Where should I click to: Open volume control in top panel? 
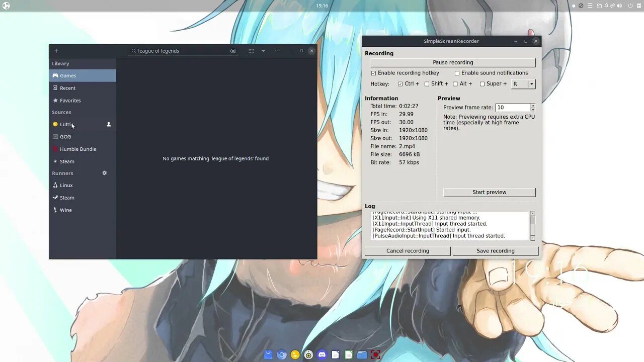[619, 6]
